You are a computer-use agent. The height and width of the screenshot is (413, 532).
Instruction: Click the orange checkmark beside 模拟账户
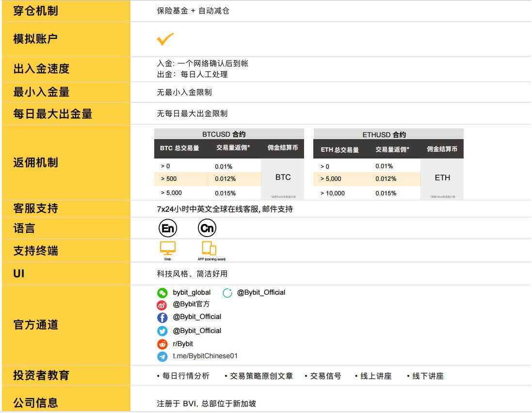(165, 39)
